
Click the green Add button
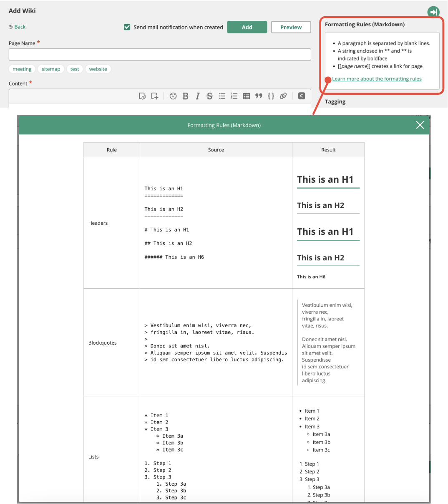(247, 27)
